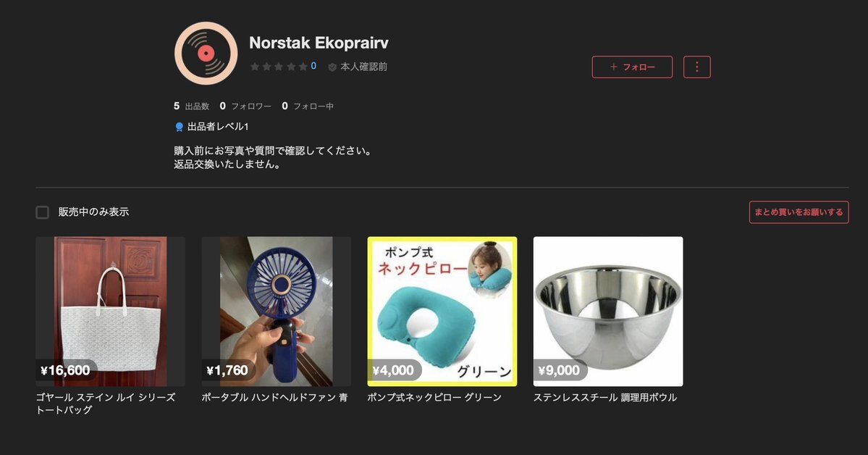Click the star rating row
868x455 pixels.
tap(279, 67)
